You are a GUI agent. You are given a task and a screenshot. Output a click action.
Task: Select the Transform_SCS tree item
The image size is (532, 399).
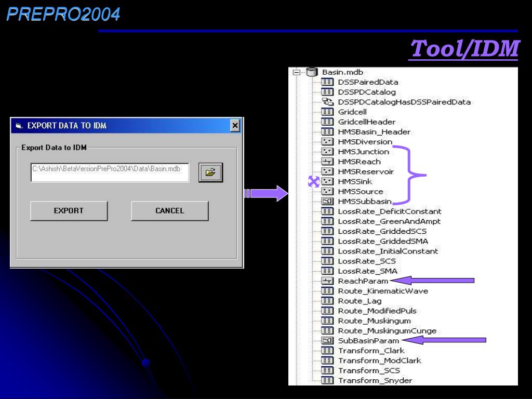coord(369,370)
